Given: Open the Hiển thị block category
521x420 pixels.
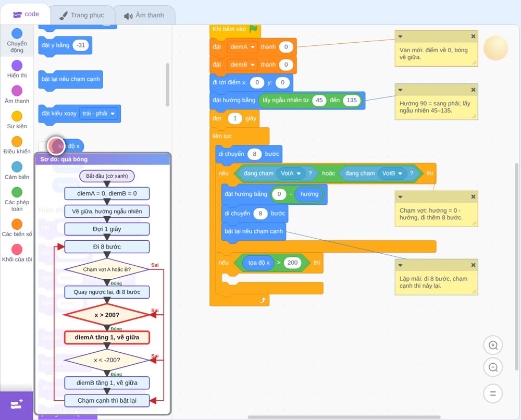Looking at the screenshot, I should [17, 69].
